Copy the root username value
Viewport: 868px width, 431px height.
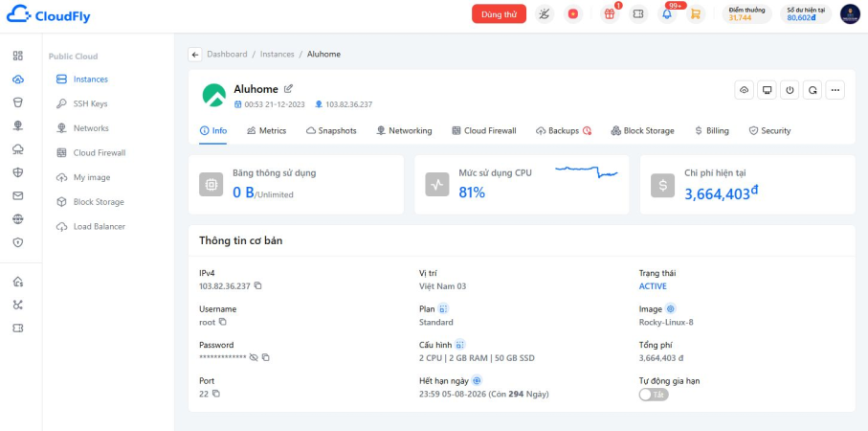tap(223, 322)
